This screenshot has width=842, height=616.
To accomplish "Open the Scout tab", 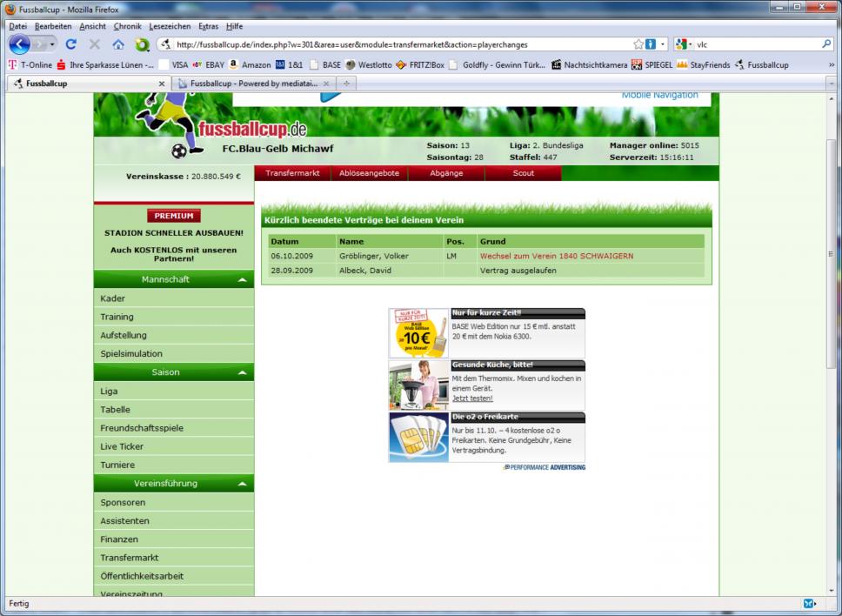I will (523, 173).
